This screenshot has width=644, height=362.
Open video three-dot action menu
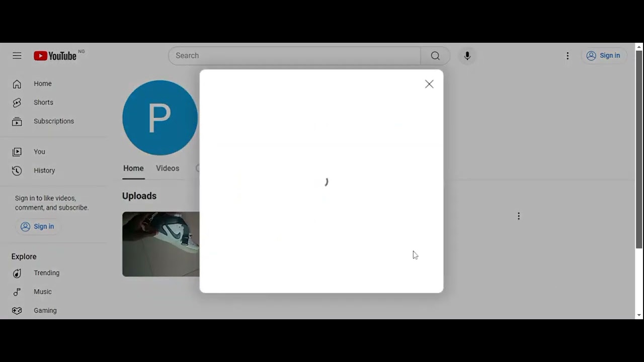[x=519, y=216]
